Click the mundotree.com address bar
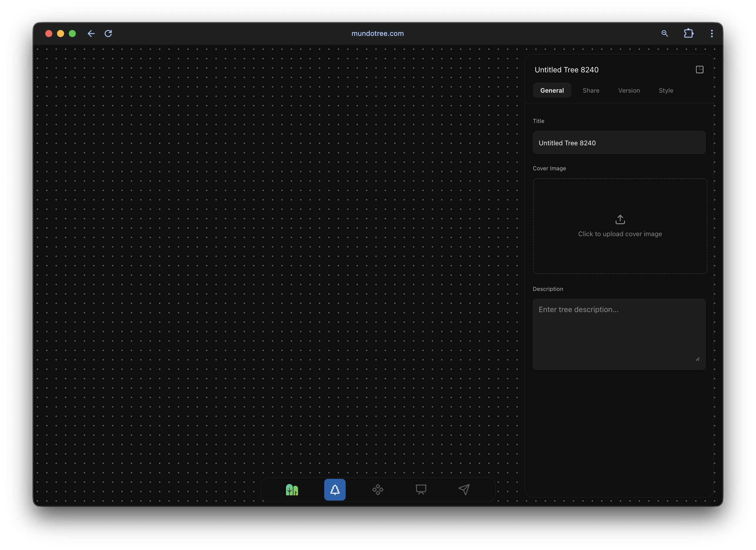Viewport: 756px width, 550px height. tap(377, 33)
